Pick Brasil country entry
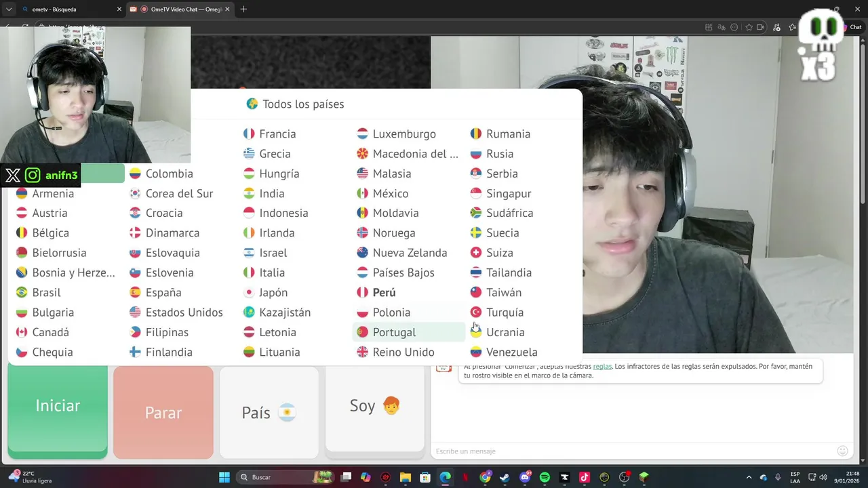868x488 pixels. (x=39, y=293)
